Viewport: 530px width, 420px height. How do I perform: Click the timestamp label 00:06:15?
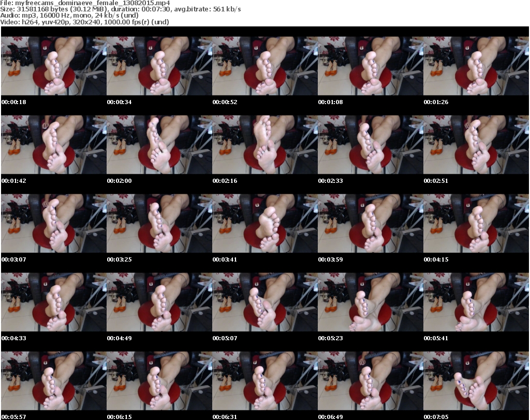tap(120, 417)
